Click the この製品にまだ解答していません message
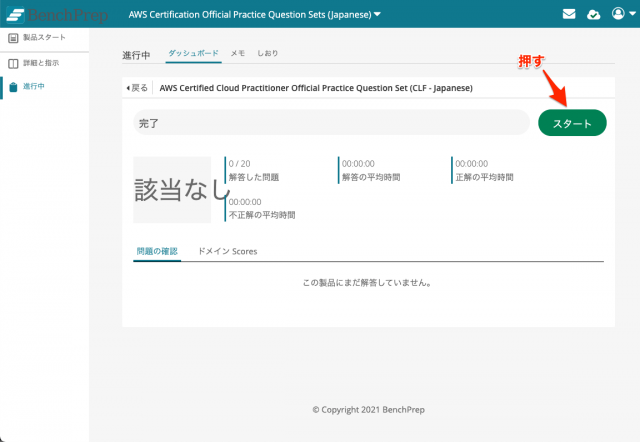This screenshot has width=640, height=442. pos(367,283)
